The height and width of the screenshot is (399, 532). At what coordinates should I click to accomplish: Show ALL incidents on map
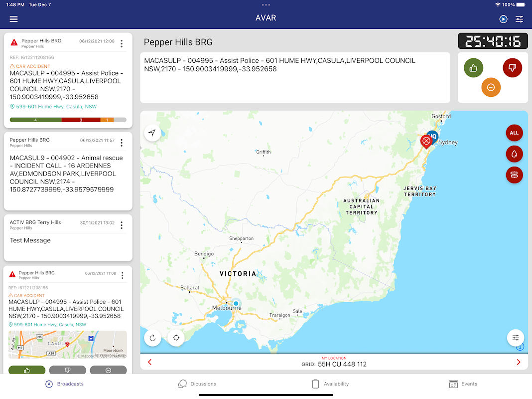pos(514,133)
